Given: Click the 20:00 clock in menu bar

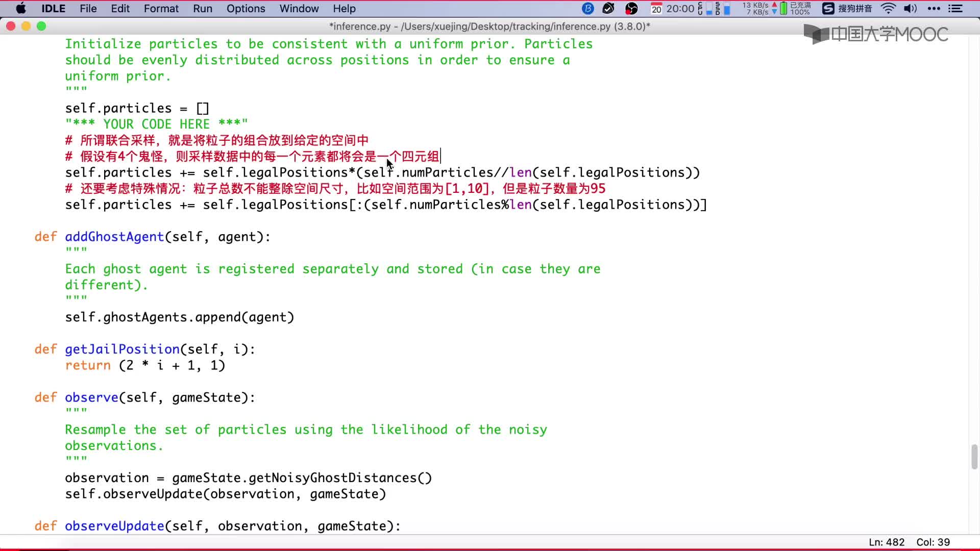Looking at the screenshot, I should [680, 9].
